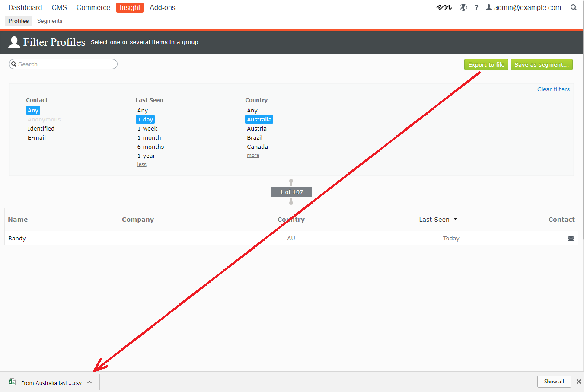Image resolution: width=584 pixels, height=392 pixels.
Task: Expand Country list with more link
Action: click(253, 155)
